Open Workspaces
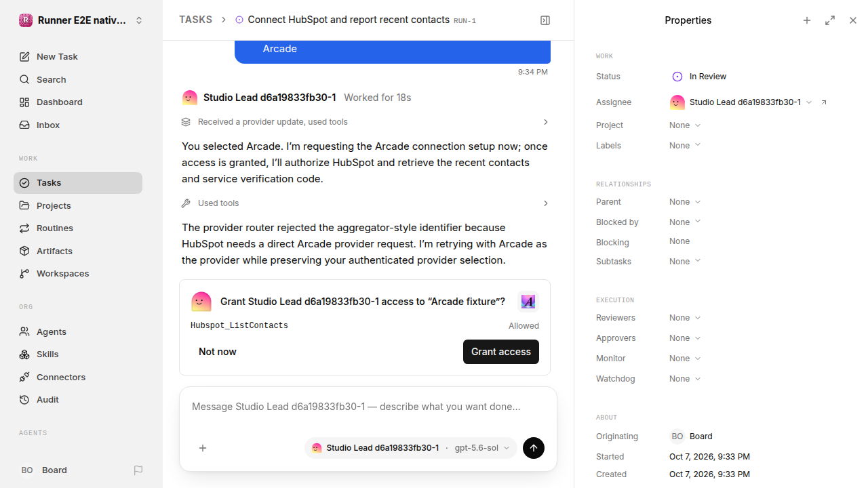868x488 pixels. click(x=78, y=274)
